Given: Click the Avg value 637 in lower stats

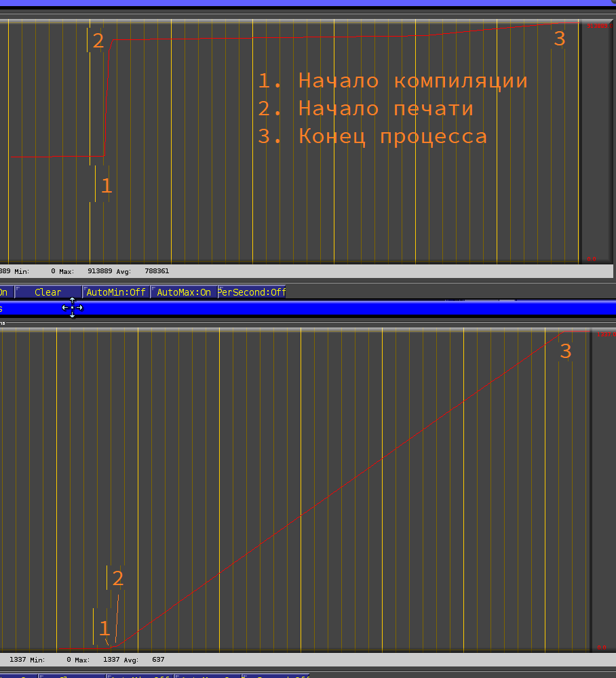Looking at the screenshot, I should click(157, 659).
